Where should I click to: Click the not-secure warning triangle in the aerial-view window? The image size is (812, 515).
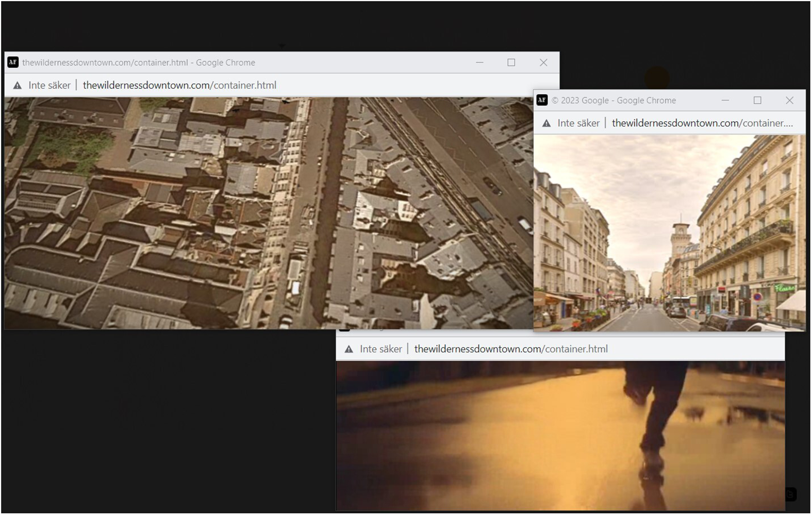[18, 86]
